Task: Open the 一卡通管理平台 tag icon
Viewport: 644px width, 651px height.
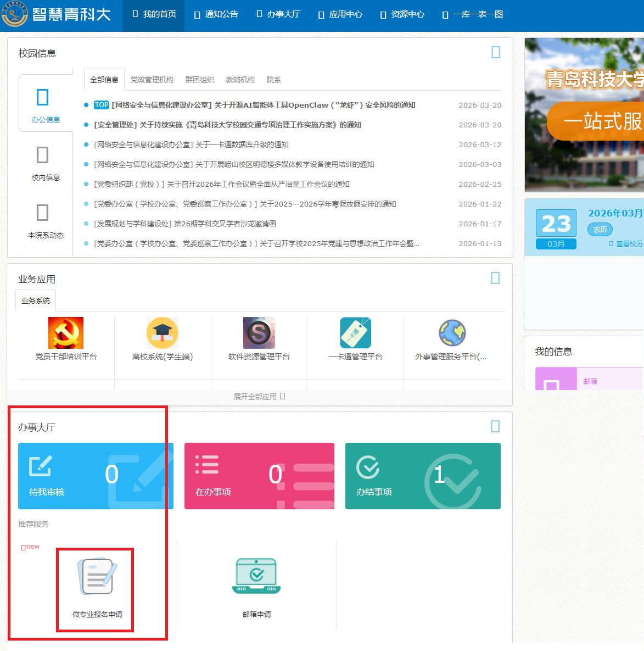Action: 355,333
